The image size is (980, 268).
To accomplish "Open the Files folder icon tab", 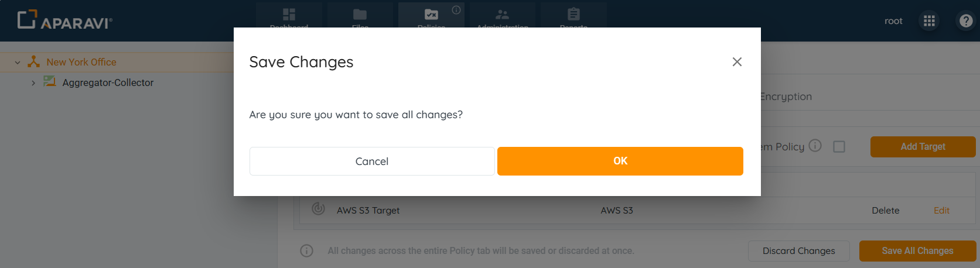I will pos(360,15).
